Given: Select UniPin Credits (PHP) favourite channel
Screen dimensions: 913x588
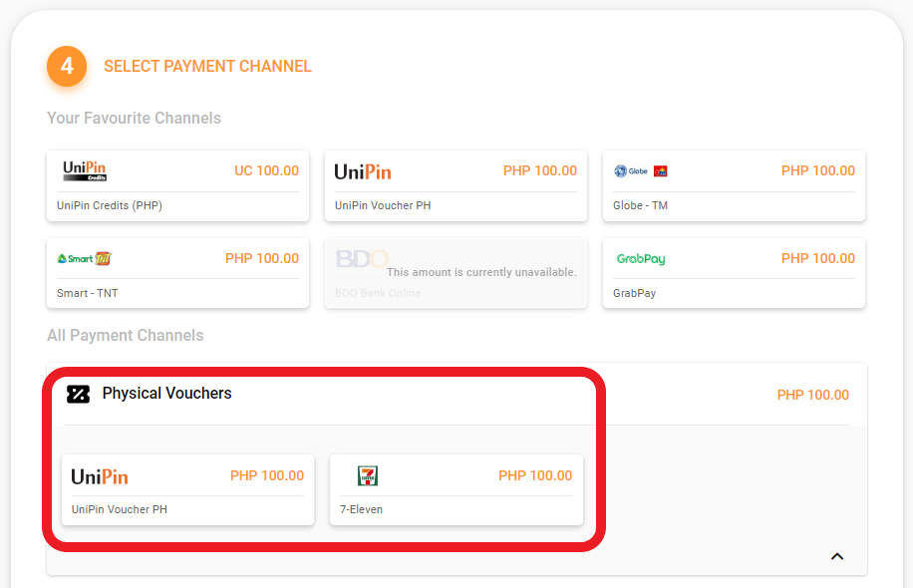Looking at the screenshot, I should pyautogui.click(x=177, y=185).
